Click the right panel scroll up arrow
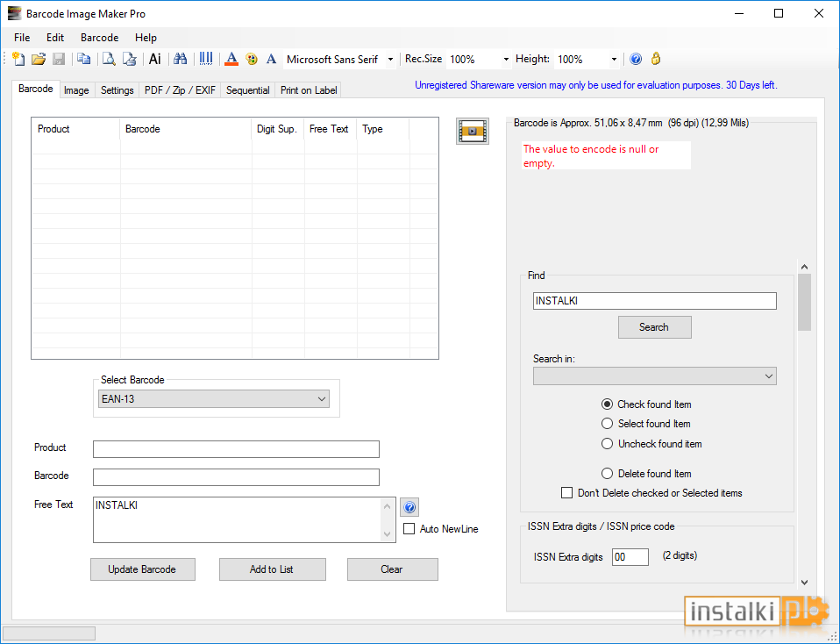Viewport: 840px width, 644px height. coord(804,267)
